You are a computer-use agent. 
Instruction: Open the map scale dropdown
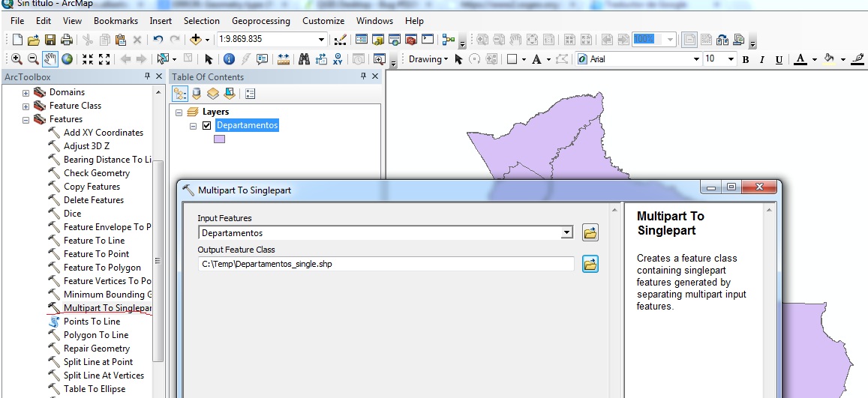(321, 39)
